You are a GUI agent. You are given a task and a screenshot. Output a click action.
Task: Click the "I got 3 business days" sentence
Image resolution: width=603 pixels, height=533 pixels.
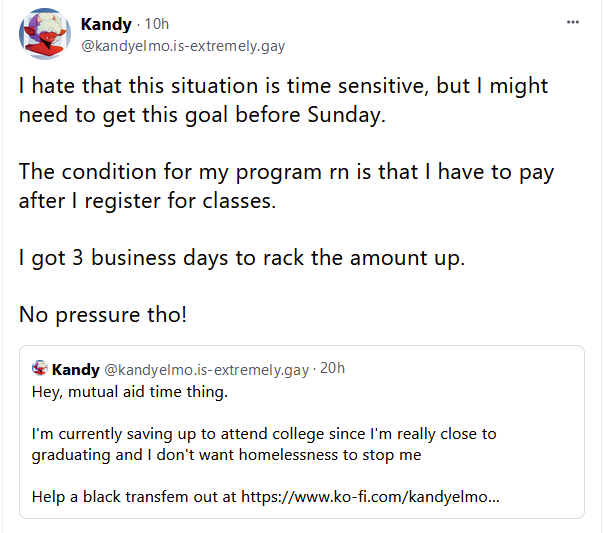pyautogui.click(x=242, y=258)
